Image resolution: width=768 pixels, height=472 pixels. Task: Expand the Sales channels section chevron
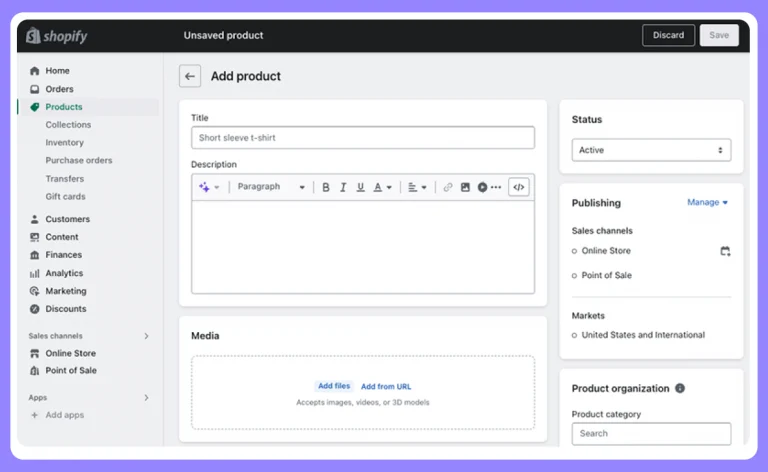click(x=146, y=336)
